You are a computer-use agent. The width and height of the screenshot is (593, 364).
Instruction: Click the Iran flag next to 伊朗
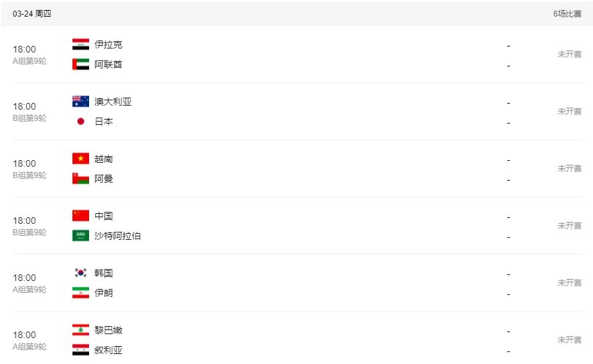pos(80,293)
